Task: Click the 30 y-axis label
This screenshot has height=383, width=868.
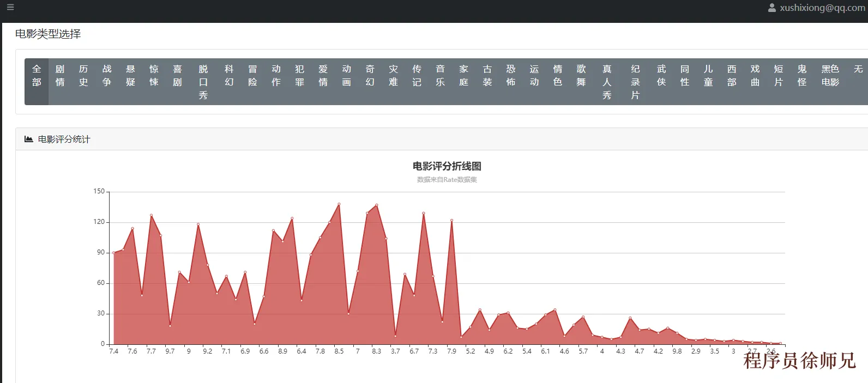Action: [x=101, y=313]
